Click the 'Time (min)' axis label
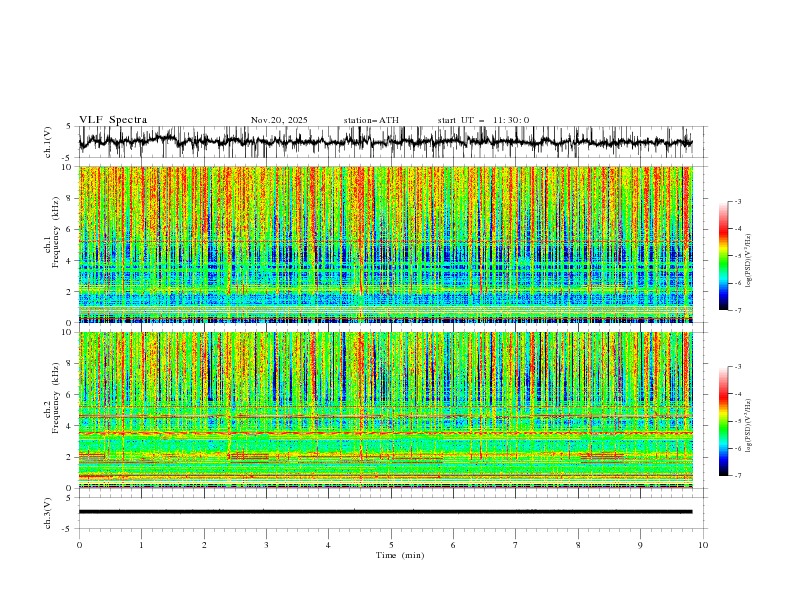This screenshot has height=612, width=792. click(x=400, y=555)
